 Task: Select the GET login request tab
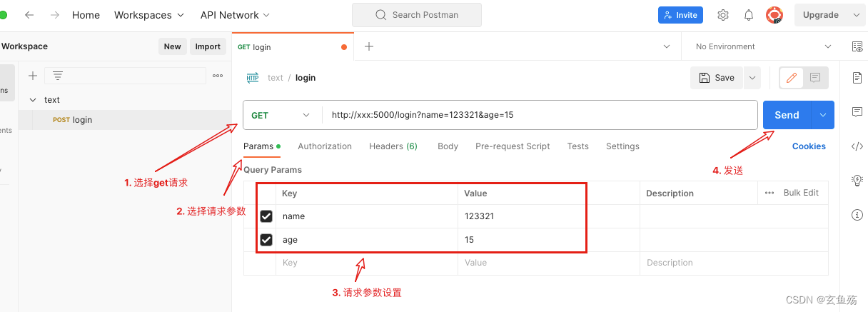293,46
